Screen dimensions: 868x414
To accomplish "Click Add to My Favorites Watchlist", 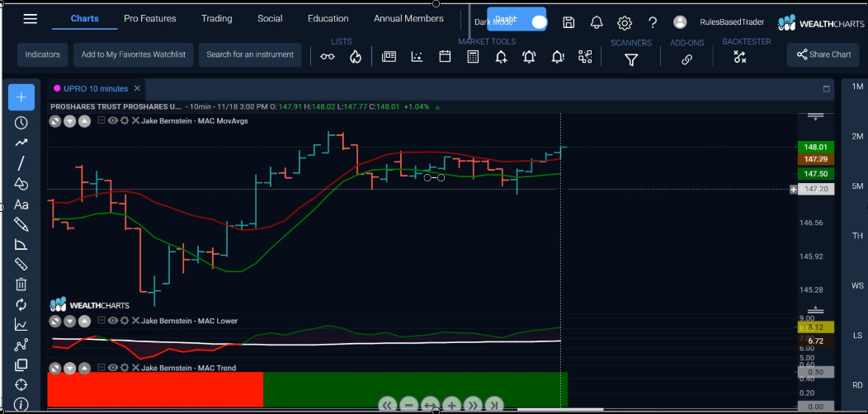I will click(134, 54).
